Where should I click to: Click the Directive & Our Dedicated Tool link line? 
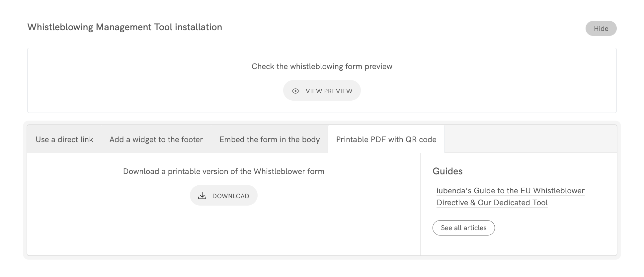pos(492,203)
